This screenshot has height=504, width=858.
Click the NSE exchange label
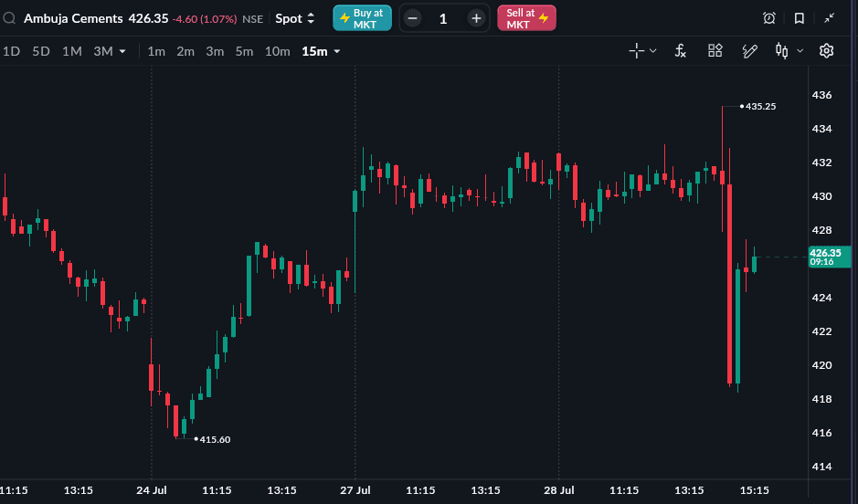[253, 19]
